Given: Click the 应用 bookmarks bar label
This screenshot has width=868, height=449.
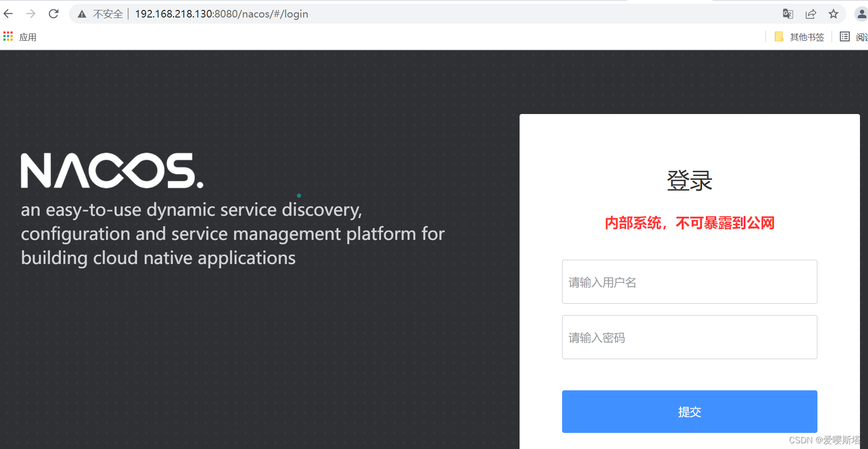Looking at the screenshot, I should (28, 37).
